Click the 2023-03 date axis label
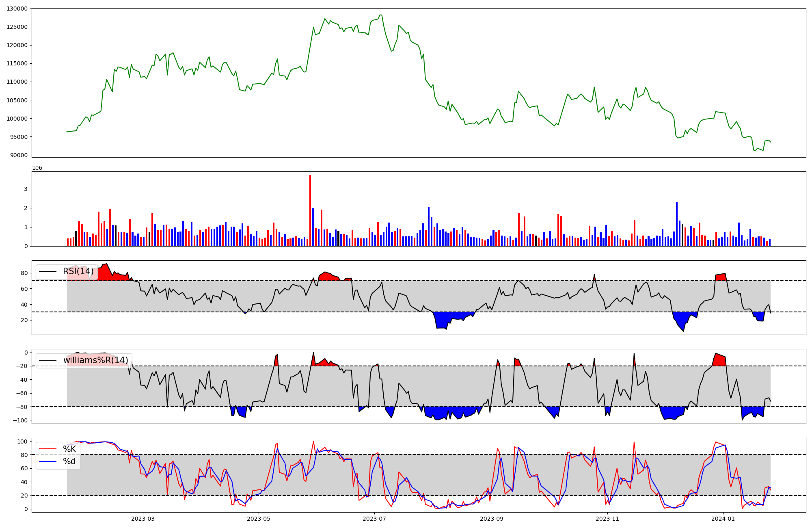Image resolution: width=812 pixels, height=528 pixels. coord(143,519)
